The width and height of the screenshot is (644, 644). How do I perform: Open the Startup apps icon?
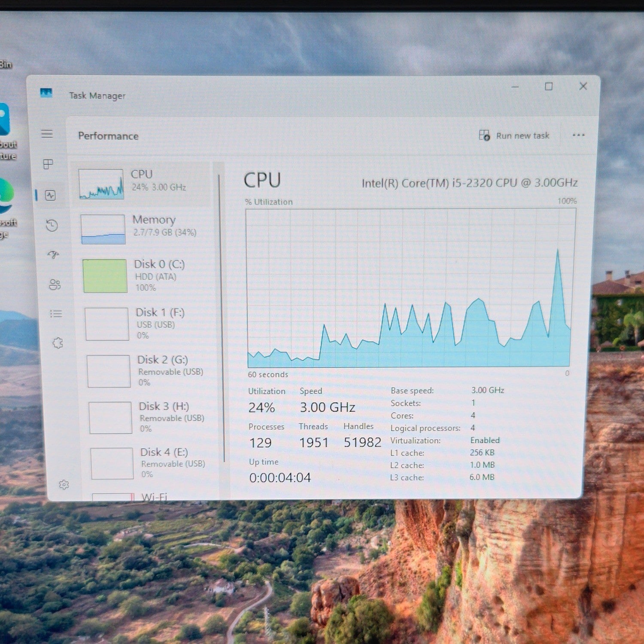53,255
